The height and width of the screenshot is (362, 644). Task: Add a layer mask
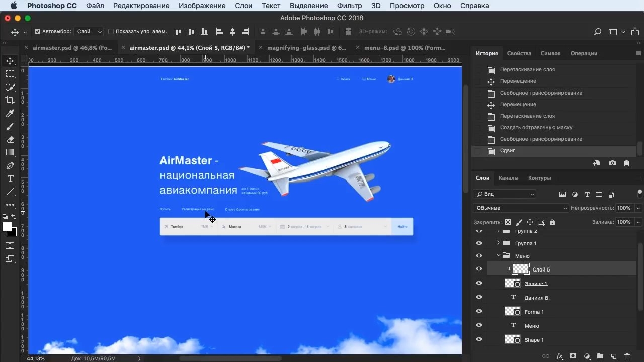pos(573,356)
